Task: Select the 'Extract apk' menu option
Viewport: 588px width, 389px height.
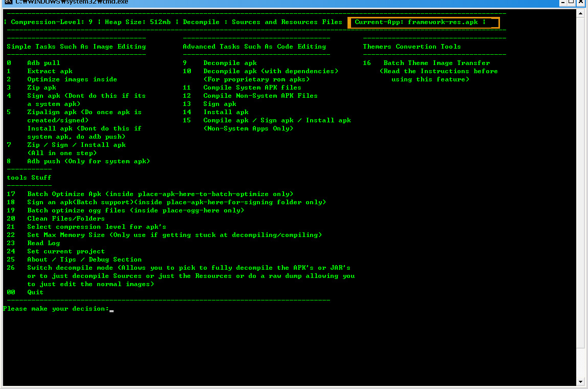Action: [x=50, y=71]
